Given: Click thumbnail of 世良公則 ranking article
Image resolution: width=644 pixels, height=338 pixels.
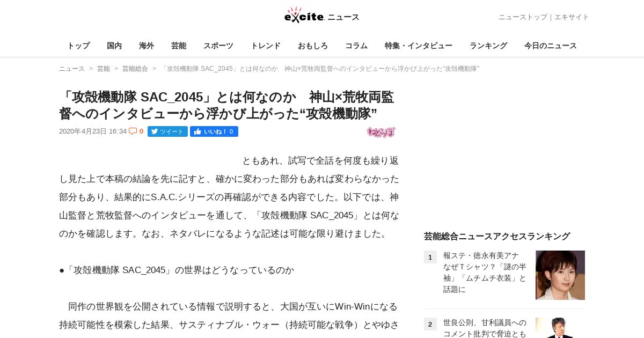Looking at the screenshot, I should (560, 328).
